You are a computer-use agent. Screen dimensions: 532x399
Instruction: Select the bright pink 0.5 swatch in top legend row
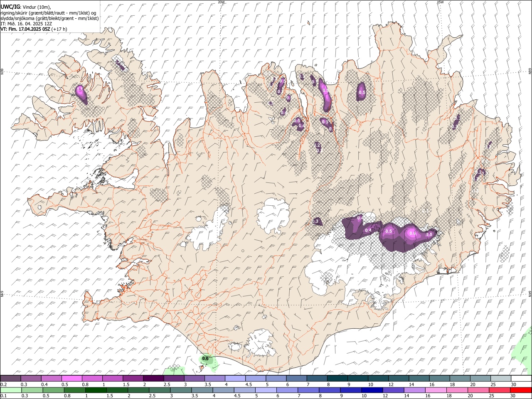(72, 378)
